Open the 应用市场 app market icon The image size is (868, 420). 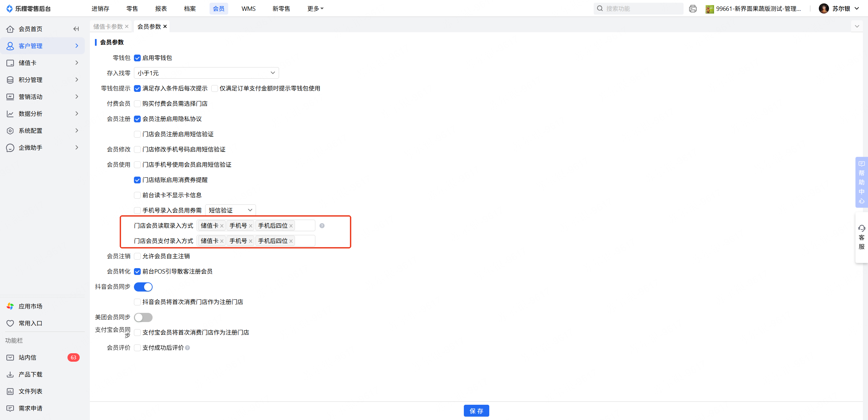10,306
